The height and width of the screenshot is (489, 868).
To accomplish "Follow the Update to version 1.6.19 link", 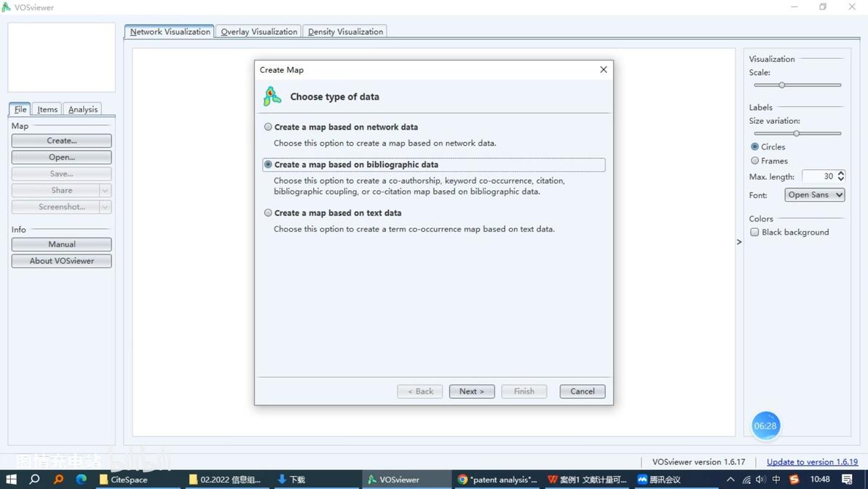I will [812, 462].
